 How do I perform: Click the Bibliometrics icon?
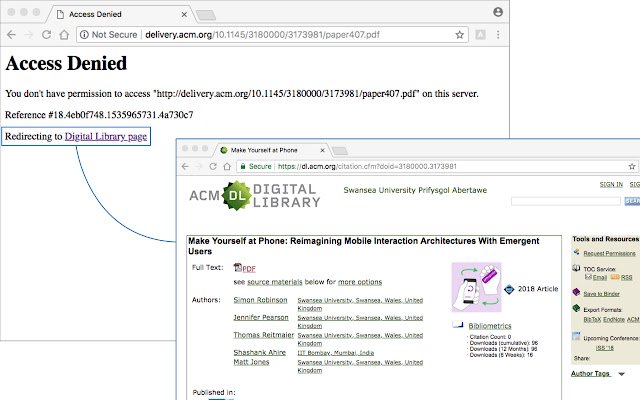458,325
